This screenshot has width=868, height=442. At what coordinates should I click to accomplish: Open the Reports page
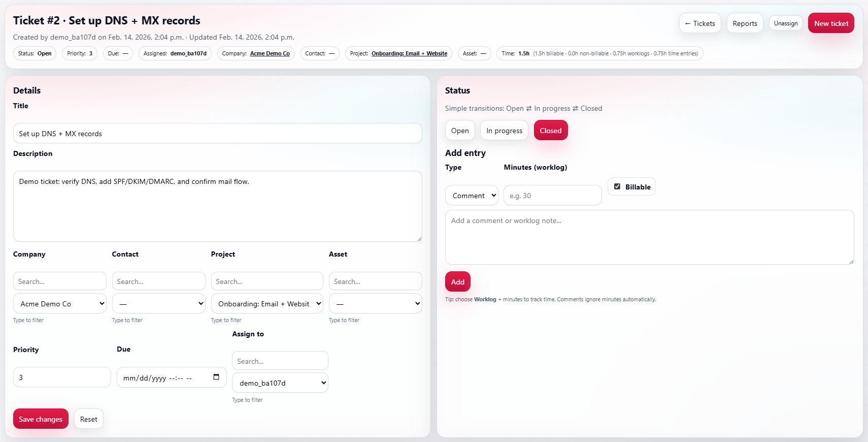[x=745, y=23]
